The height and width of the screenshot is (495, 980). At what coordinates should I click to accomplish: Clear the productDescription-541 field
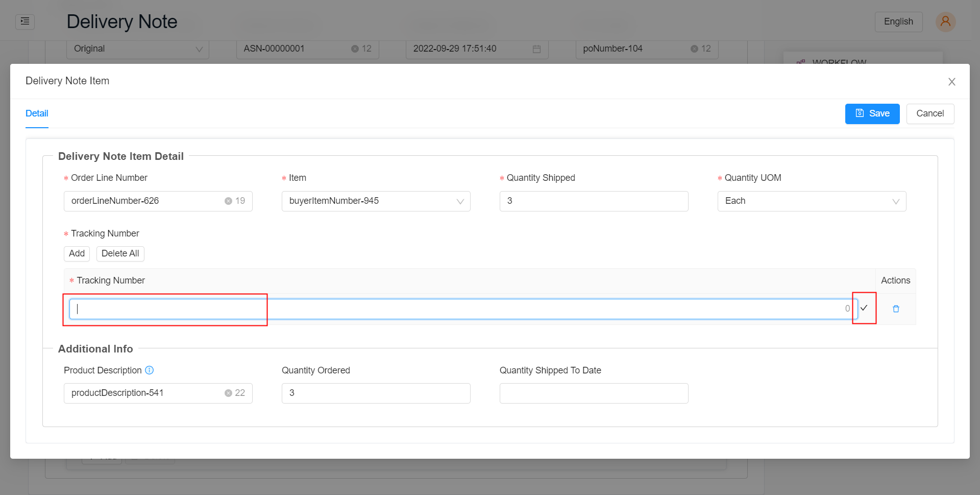click(x=228, y=393)
